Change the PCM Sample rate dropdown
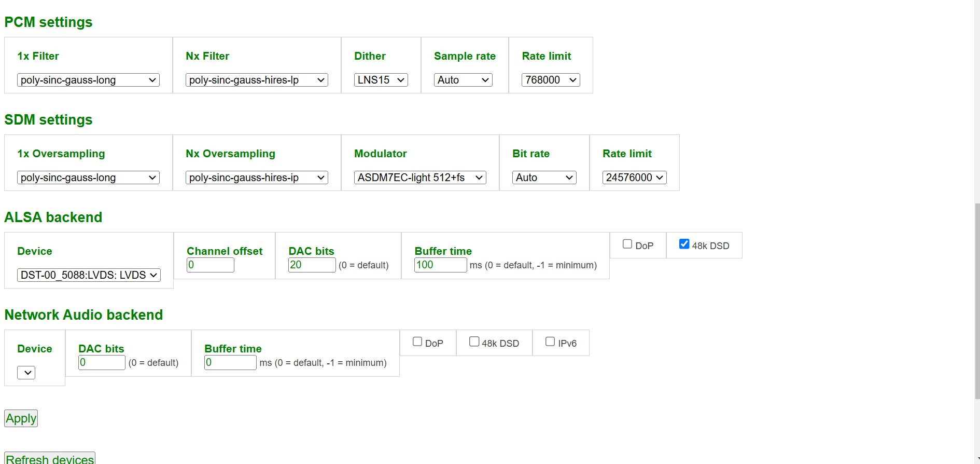Image resolution: width=980 pixels, height=464 pixels. [x=463, y=80]
